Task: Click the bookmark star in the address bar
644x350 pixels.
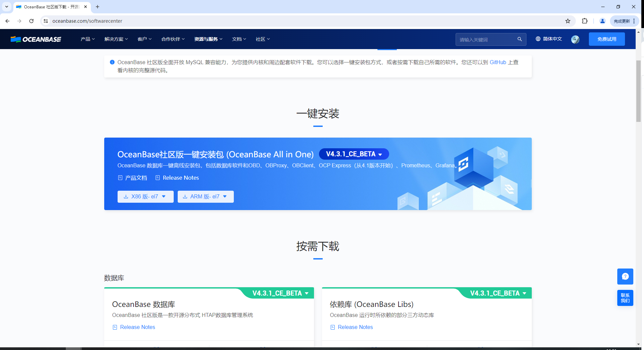Action: [568, 21]
